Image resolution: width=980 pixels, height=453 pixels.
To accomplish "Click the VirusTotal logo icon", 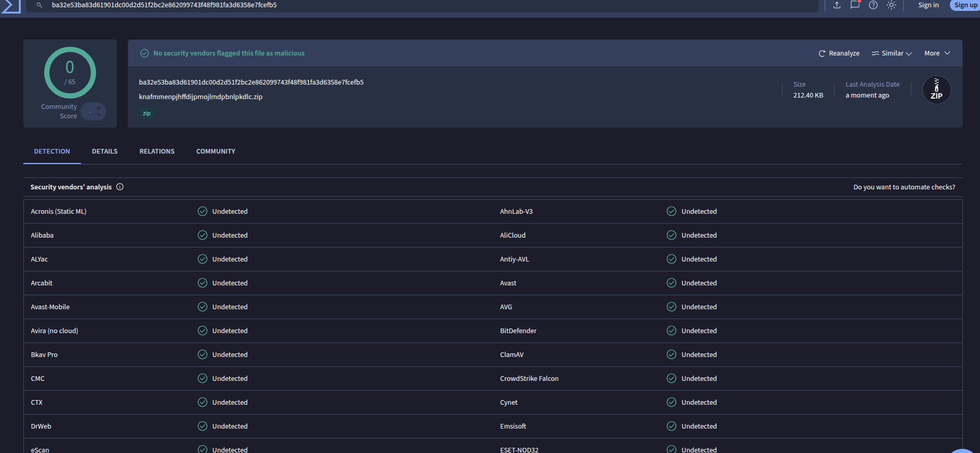I will pyautogui.click(x=10, y=6).
